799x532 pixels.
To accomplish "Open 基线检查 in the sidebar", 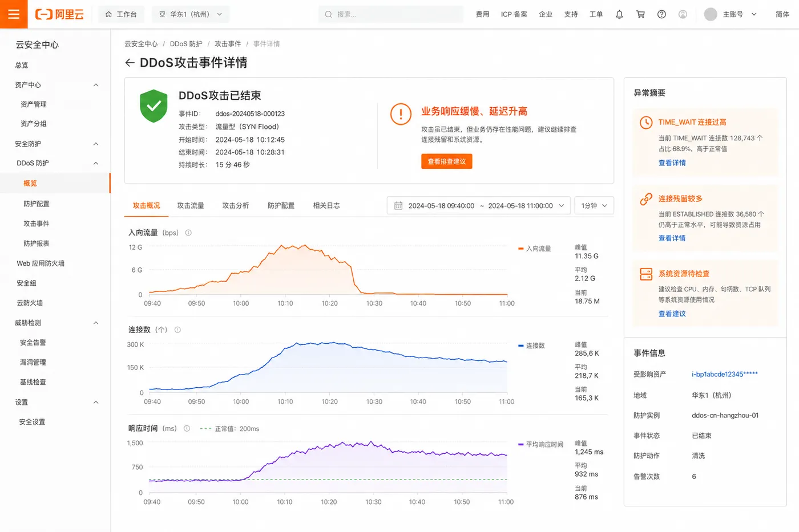I will 33,382.
